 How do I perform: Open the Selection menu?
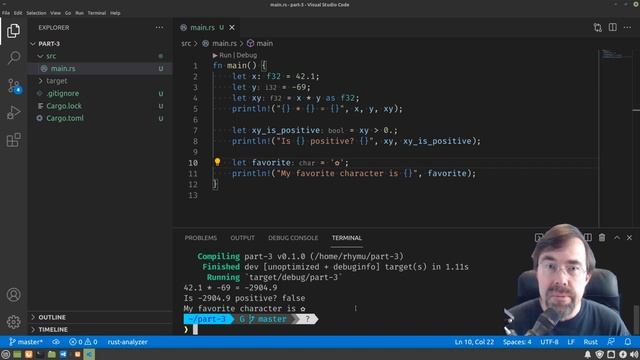tap(36, 13)
